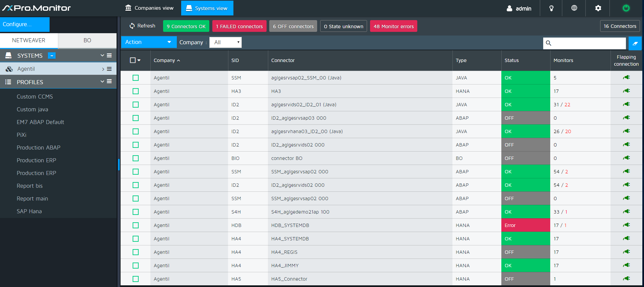Sort table by Company column
This screenshot has width=644, height=287.
coord(167,60)
